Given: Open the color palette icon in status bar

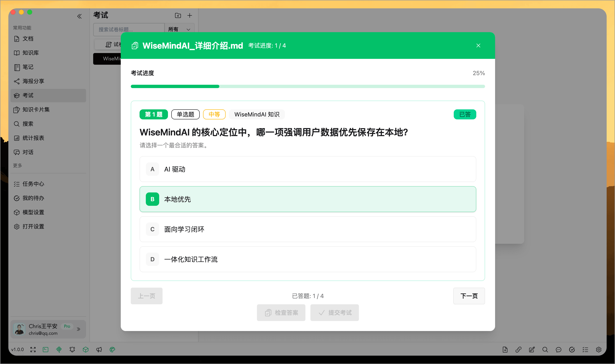Looking at the screenshot, I should click(112, 350).
